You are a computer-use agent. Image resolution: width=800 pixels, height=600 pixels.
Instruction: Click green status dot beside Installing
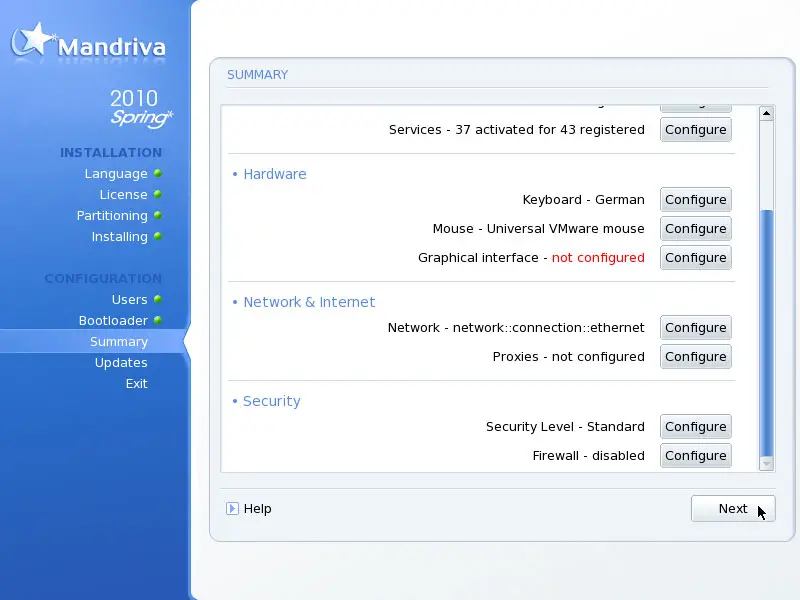click(x=158, y=236)
